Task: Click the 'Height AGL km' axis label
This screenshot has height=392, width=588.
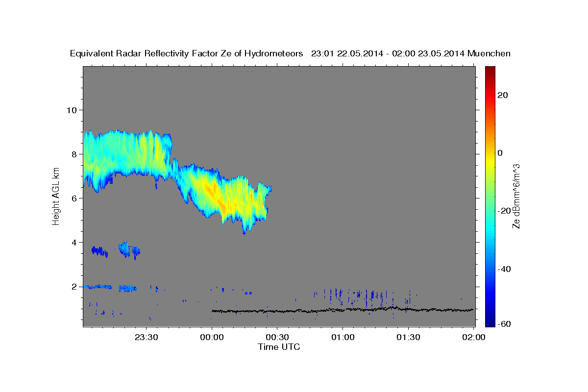Action: coord(56,196)
